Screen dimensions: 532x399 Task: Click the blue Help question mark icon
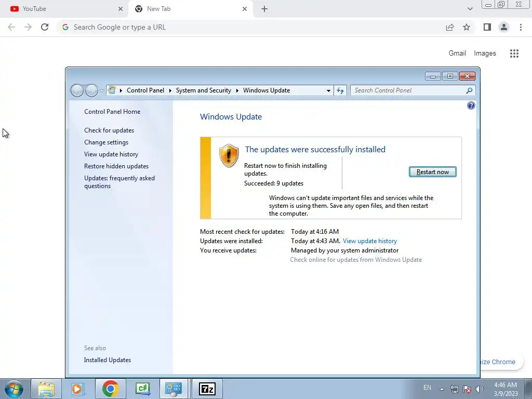point(471,105)
